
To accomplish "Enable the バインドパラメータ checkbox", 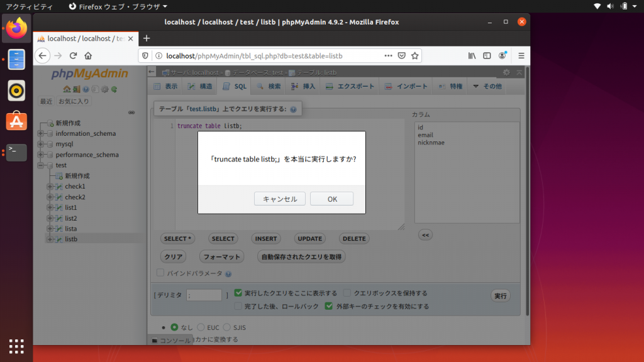I will (160, 273).
